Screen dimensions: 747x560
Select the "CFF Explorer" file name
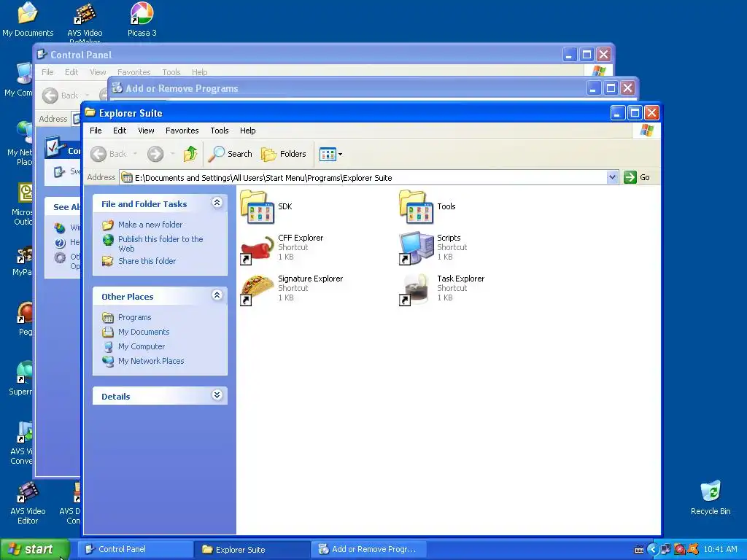[301, 238]
